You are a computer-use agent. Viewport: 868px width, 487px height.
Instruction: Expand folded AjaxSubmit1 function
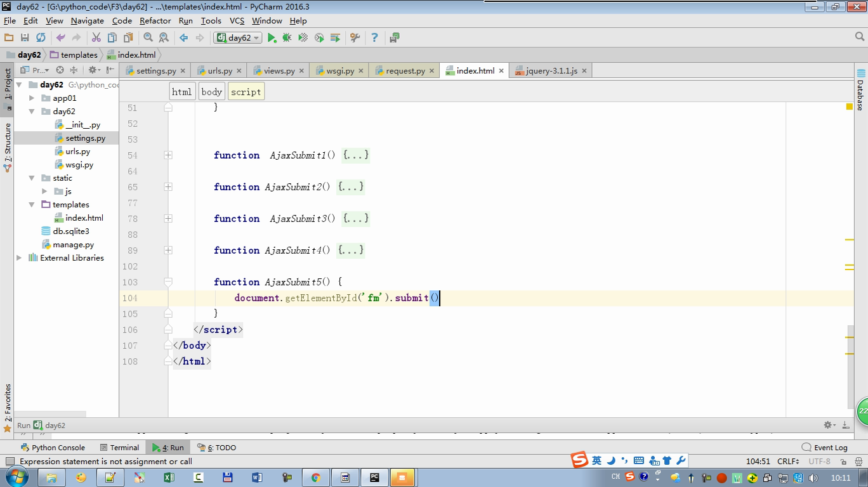pyautogui.click(x=168, y=155)
